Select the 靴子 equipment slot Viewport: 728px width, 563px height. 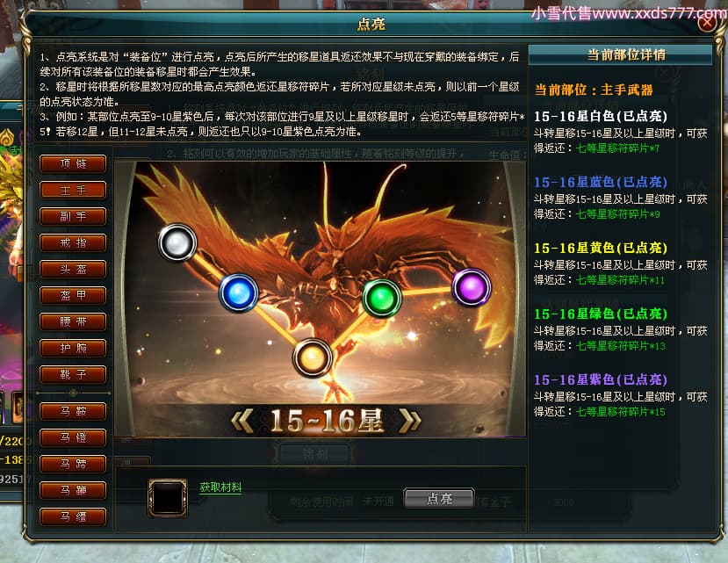click(x=73, y=374)
